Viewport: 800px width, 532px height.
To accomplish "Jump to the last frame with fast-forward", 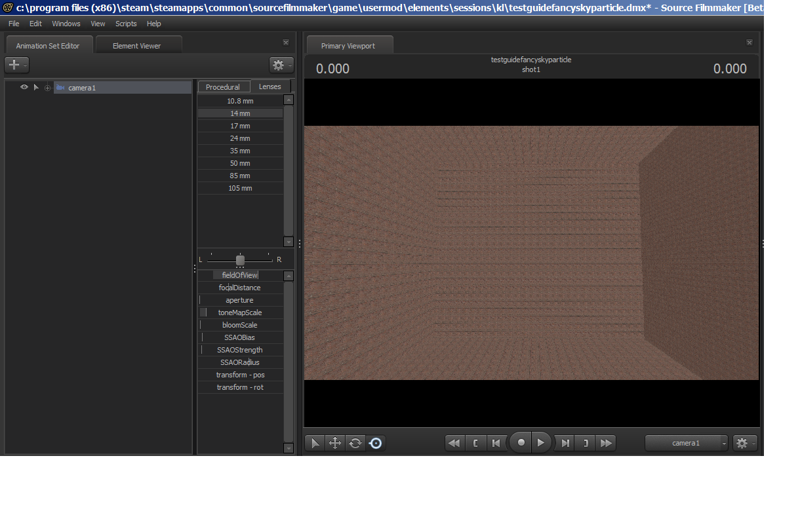I will [x=606, y=444].
